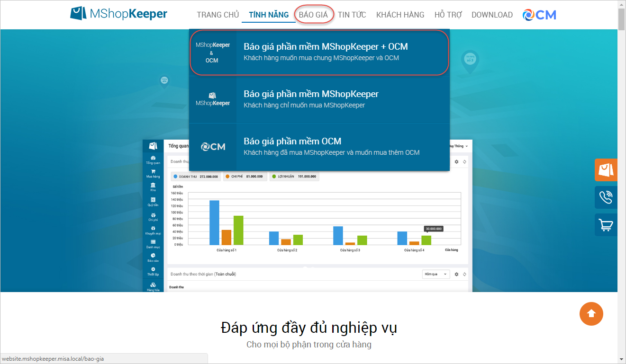This screenshot has width=626, height=364.
Task: Click the scrollbar up arrow
Action: 622,4
